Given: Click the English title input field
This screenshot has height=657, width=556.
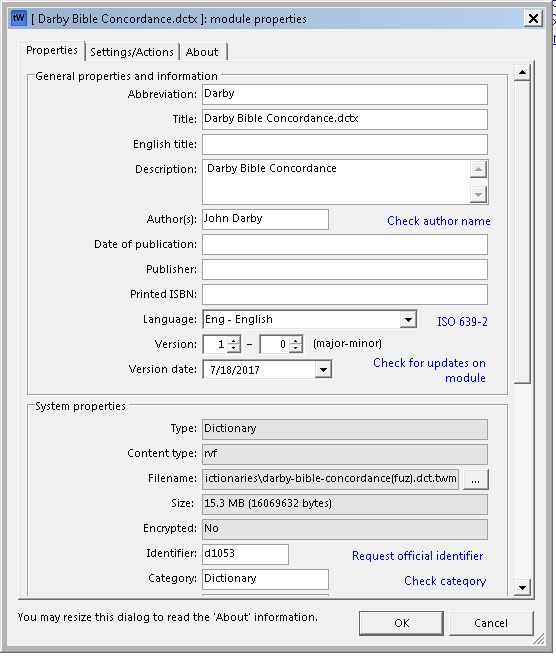Looking at the screenshot, I should tap(345, 145).
